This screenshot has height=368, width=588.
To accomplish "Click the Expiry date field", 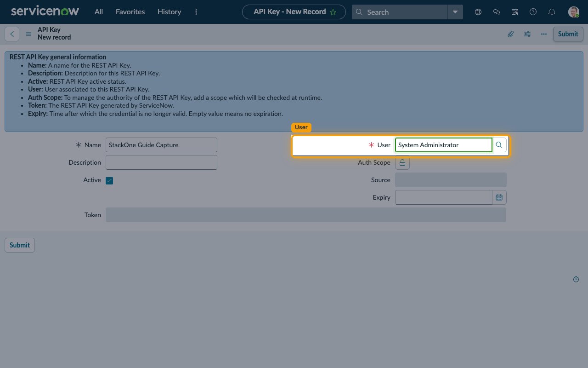I will (444, 197).
